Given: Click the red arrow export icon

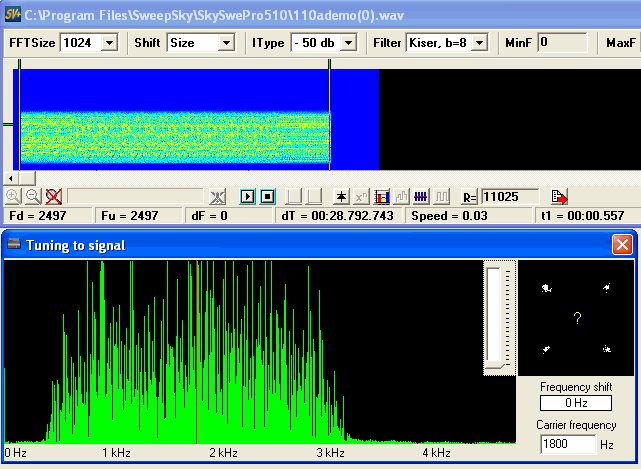Looking at the screenshot, I should click(x=559, y=196).
